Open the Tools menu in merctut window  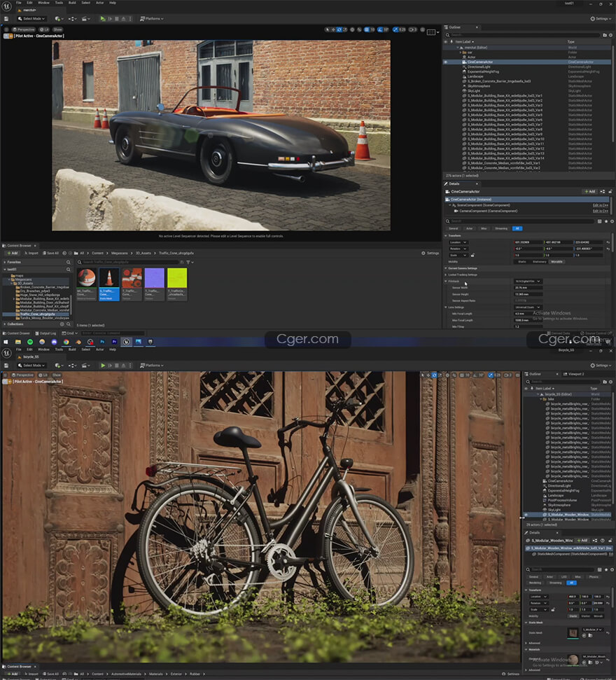(59, 3)
